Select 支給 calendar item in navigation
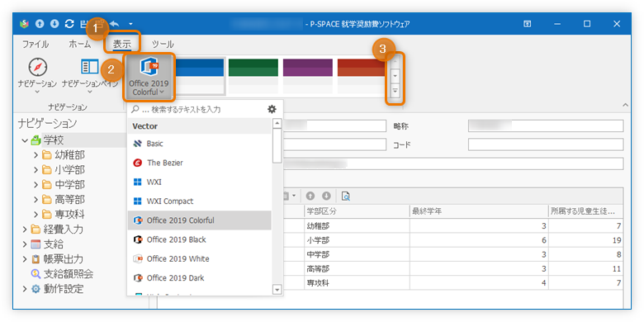 [x=48, y=244]
